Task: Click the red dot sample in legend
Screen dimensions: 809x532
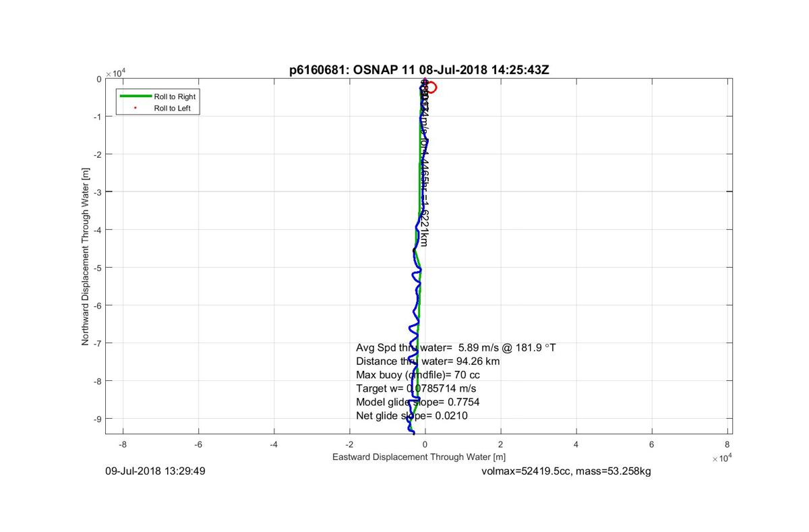Action: 135,108
